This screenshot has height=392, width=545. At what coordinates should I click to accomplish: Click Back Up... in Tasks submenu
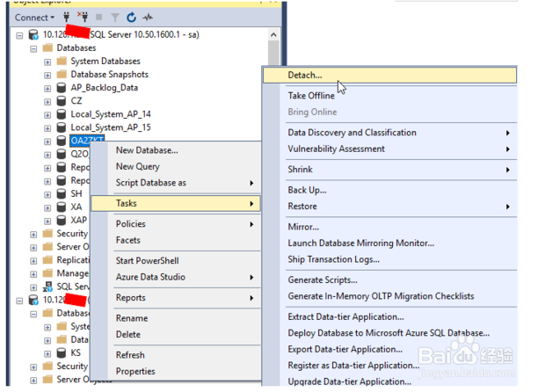[x=389, y=190]
